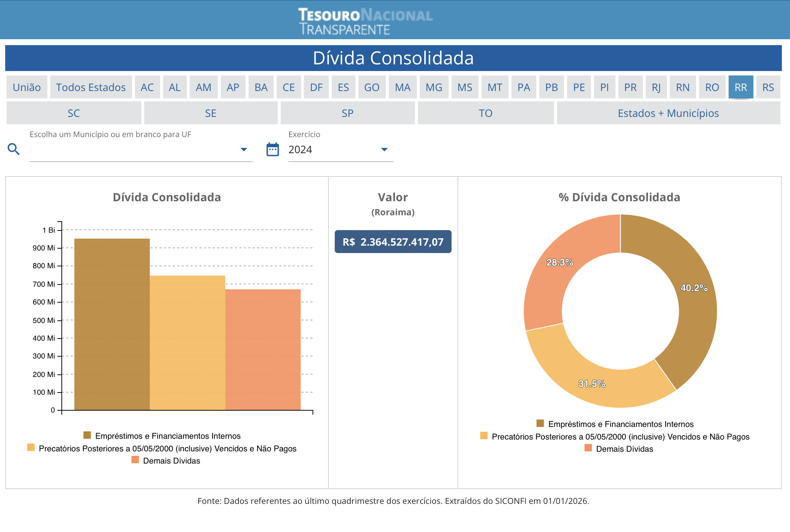The width and height of the screenshot is (790, 532).
Task: Expand the Exercício 2024 year dropdown
Action: [384, 149]
